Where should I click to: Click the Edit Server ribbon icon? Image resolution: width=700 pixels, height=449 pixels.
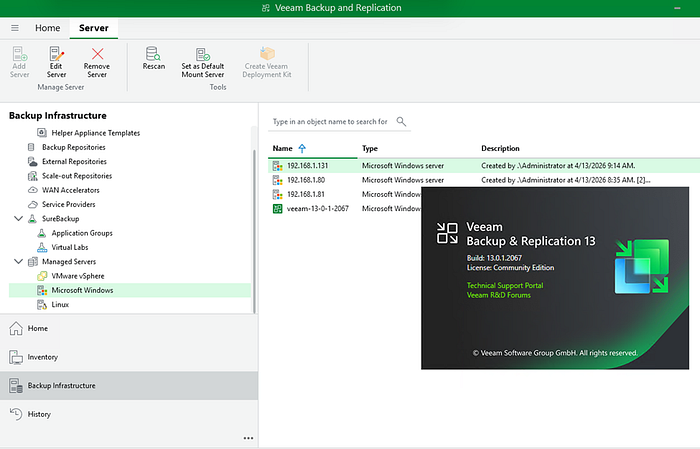click(56, 54)
